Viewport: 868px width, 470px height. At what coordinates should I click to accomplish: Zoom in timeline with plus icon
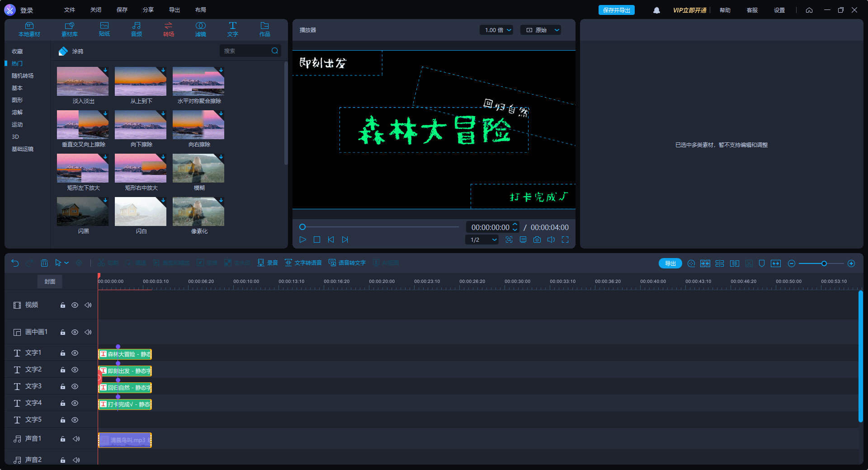tap(851, 263)
